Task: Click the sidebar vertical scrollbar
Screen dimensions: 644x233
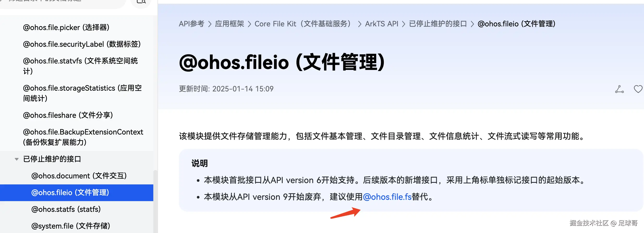Action: (x=155, y=201)
